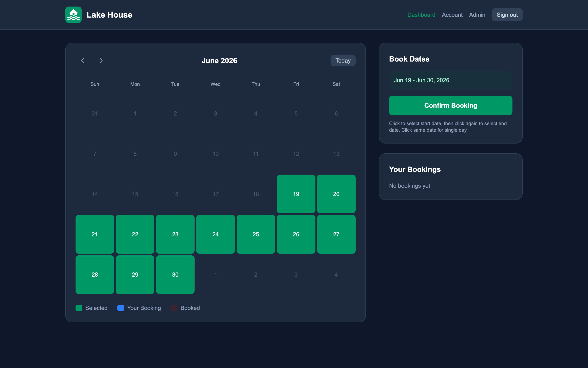Viewport: 588px width, 368px height.
Task: Click the day 10 cell
Action: click(216, 154)
